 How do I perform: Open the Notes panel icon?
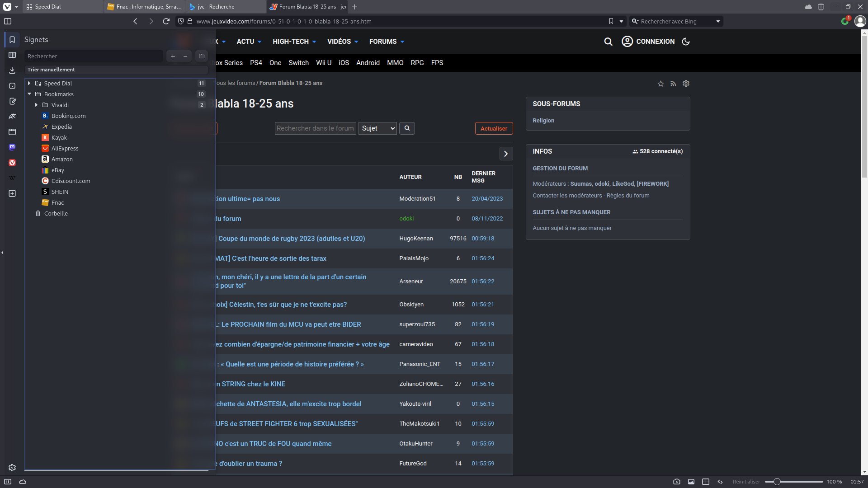click(12, 101)
